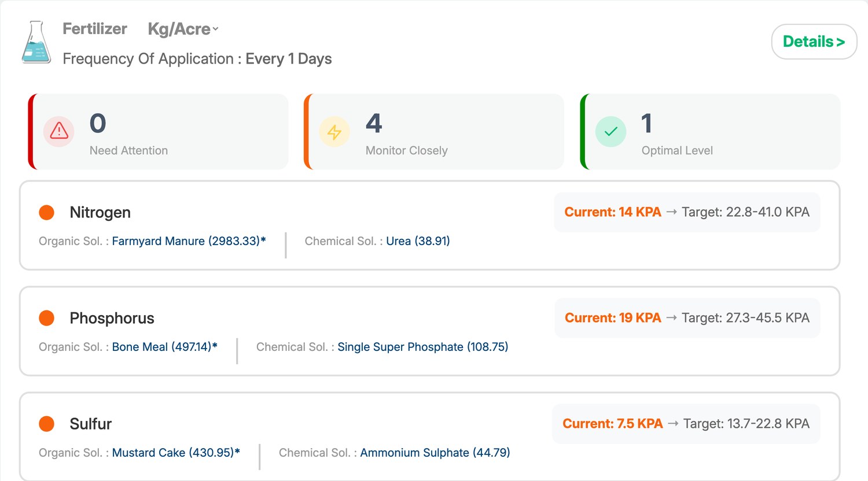
Task: Click the Current: 7.5 KPA reading
Action: pyautogui.click(x=613, y=424)
